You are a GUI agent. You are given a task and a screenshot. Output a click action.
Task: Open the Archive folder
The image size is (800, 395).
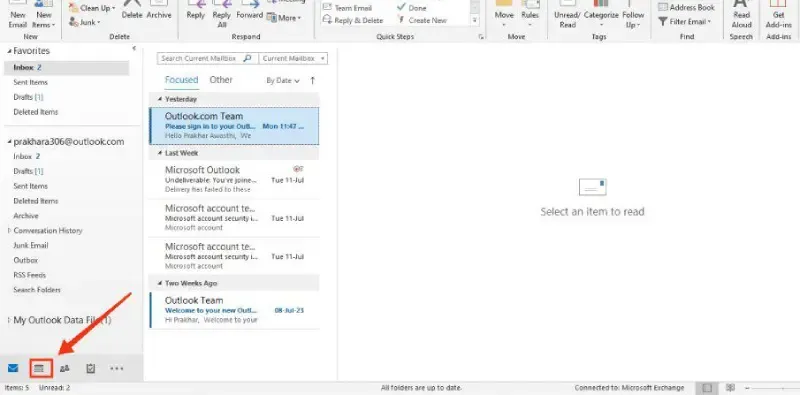pos(26,216)
